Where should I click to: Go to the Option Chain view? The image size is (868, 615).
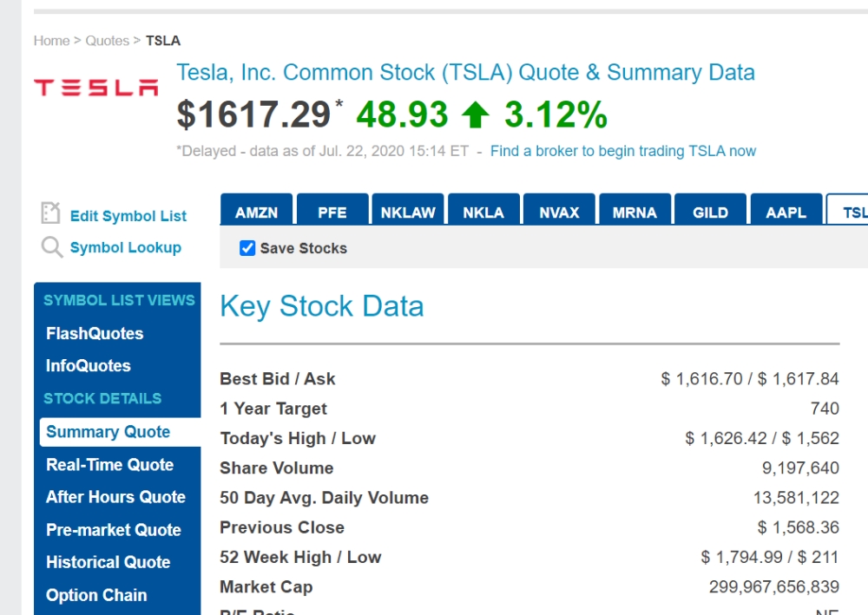coord(96,595)
